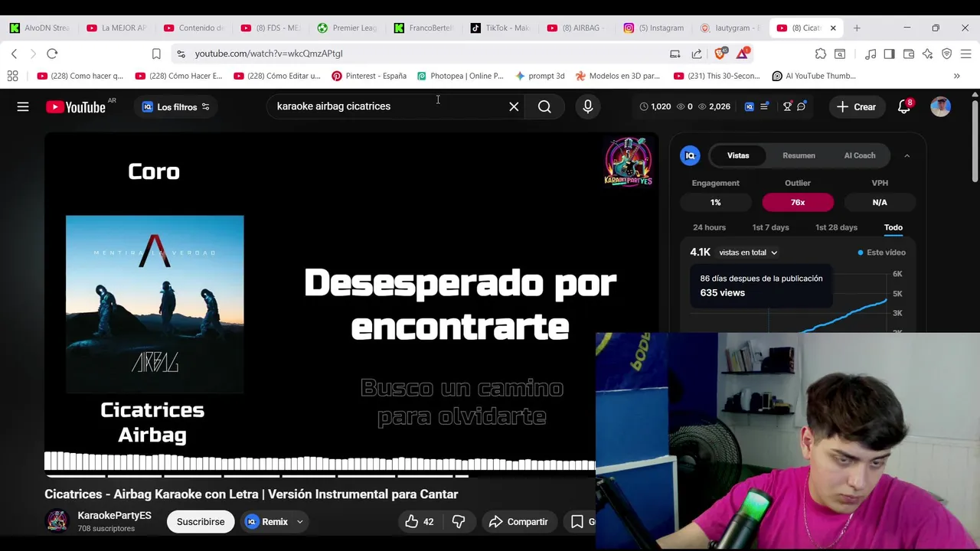The image size is (980, 551).
Task: Click the Crear button
Action: click(x=856, y=107)
